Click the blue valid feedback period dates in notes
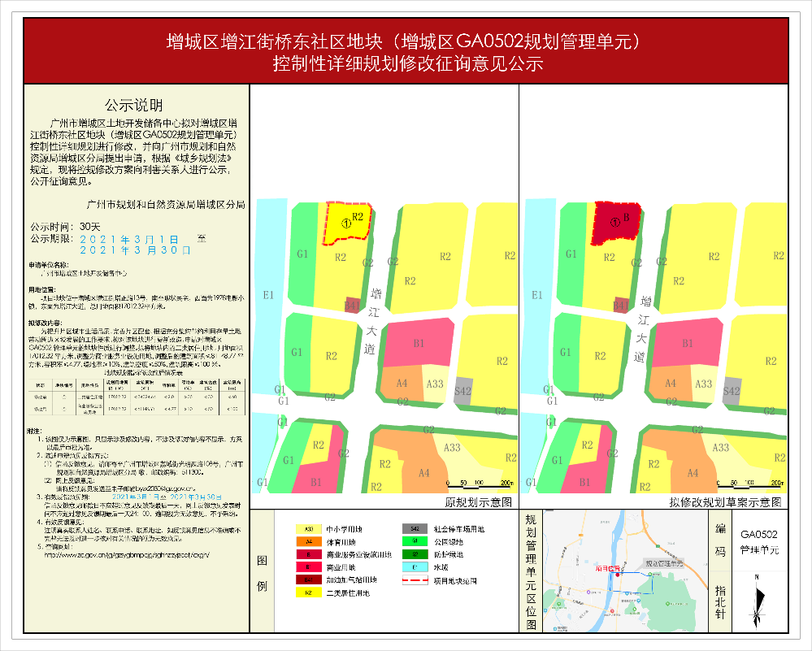 click(167, 496)
